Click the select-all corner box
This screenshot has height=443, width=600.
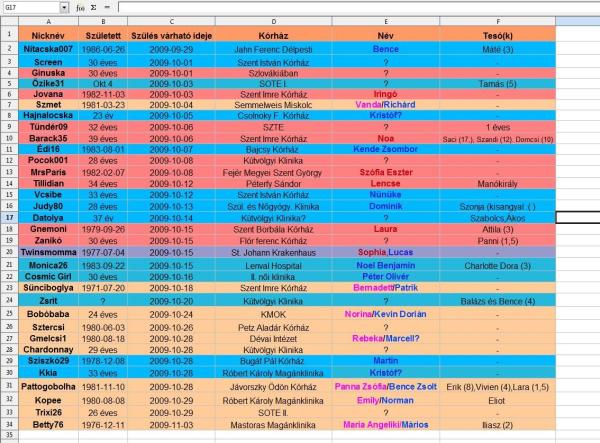coord(7,20)
